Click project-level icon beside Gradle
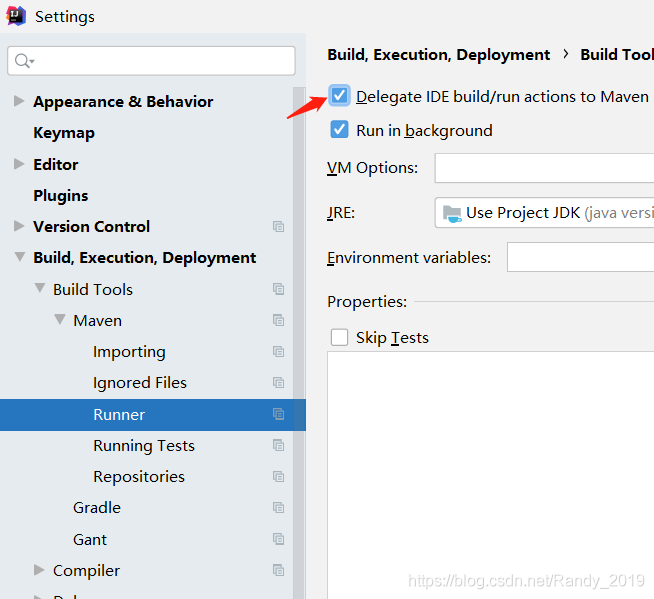 coord(278,508)
